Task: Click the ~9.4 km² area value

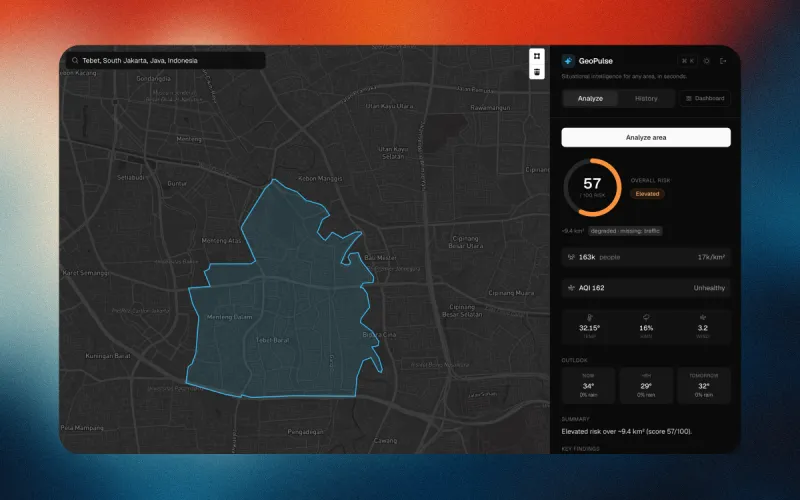Action: pos(573,231)
